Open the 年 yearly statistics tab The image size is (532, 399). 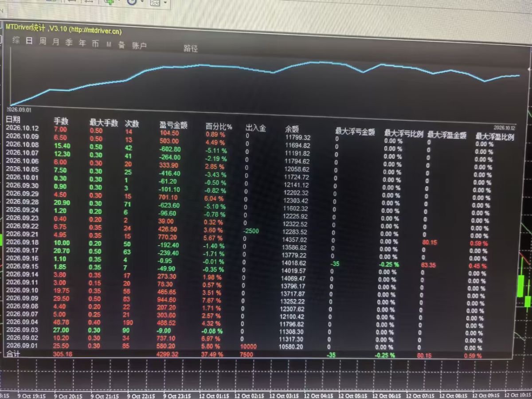click(82, 43)
